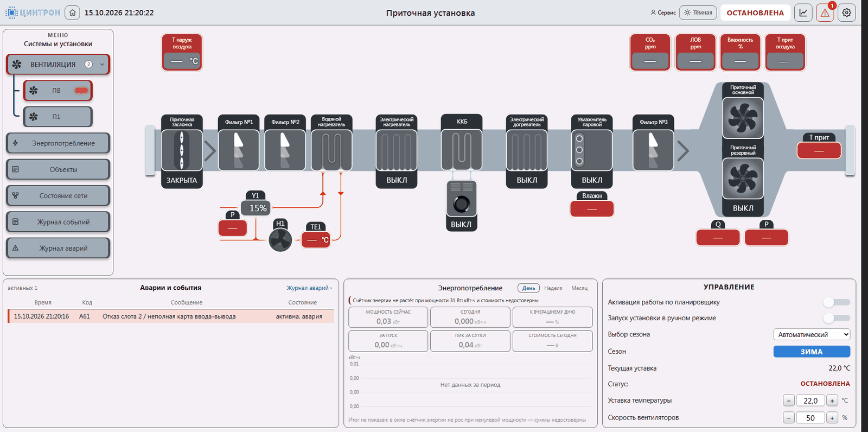This screenshot has height=432, width=868.
Task: Open the Водяной нагреватель coil icon
Action: click(331, 150)
